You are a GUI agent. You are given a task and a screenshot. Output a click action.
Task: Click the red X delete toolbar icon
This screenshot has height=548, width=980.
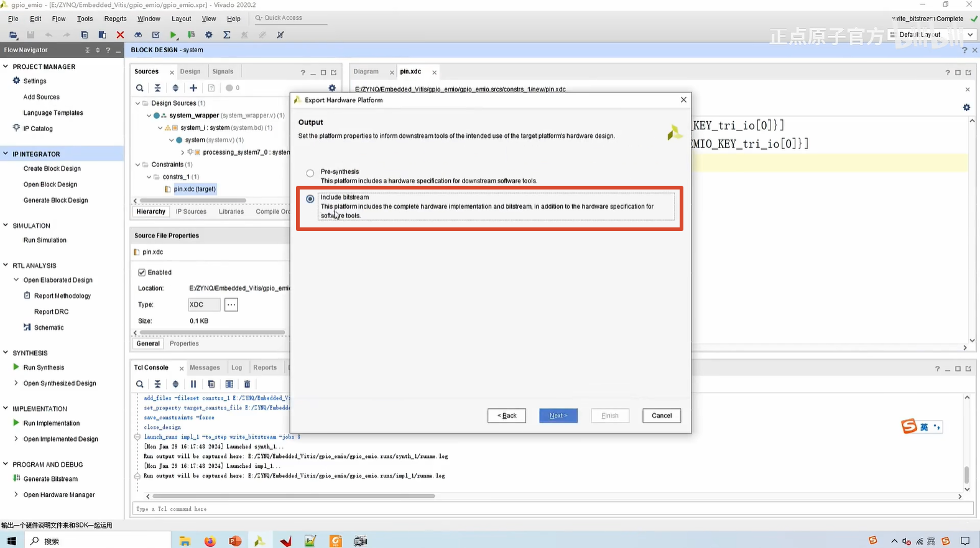(x=120, y=35)
